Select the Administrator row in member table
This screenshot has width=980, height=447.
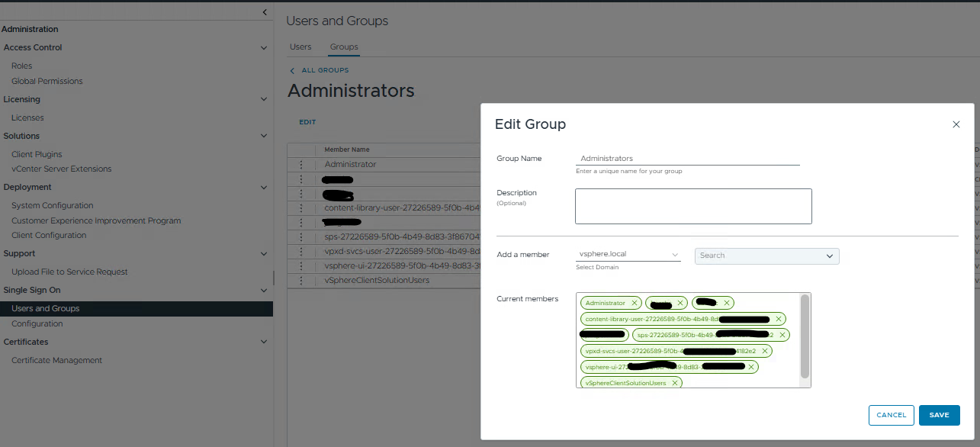tap(384, 164)
